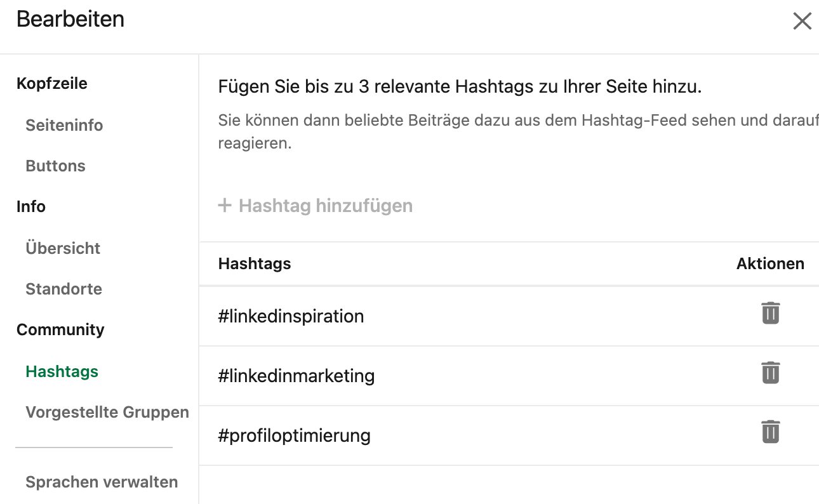Image resolution: width=819 pixels, height=504 pixels.
Task: Click the #linkedinspiration hashtag text
Action: (x=291, y=316)
